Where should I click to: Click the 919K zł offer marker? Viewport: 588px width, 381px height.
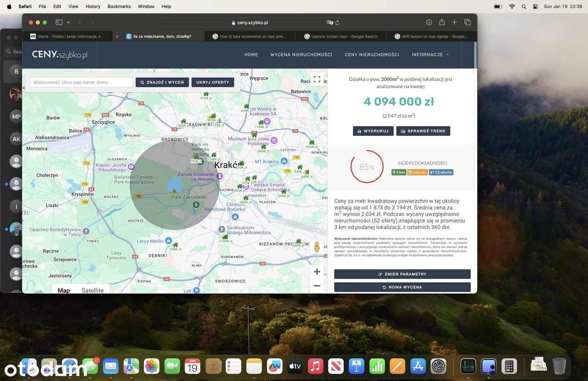tap(206, 95)
